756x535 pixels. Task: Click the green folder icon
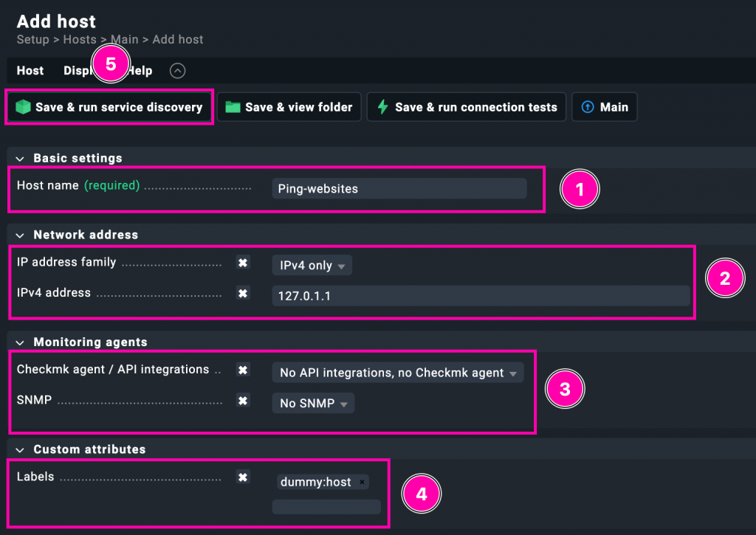[x=233, y=107]
